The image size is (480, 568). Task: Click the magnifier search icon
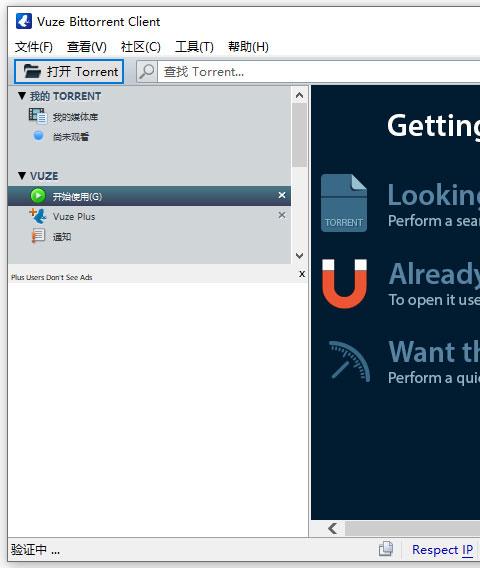pyautogui.click(x=147, y=71)
